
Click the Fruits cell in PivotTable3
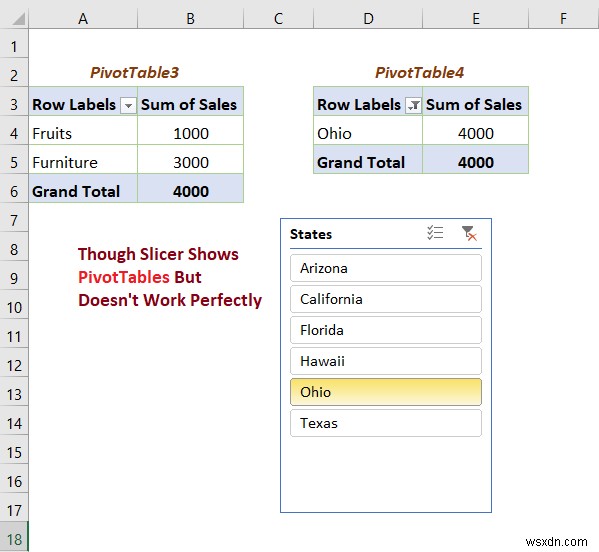click(83, 134)
